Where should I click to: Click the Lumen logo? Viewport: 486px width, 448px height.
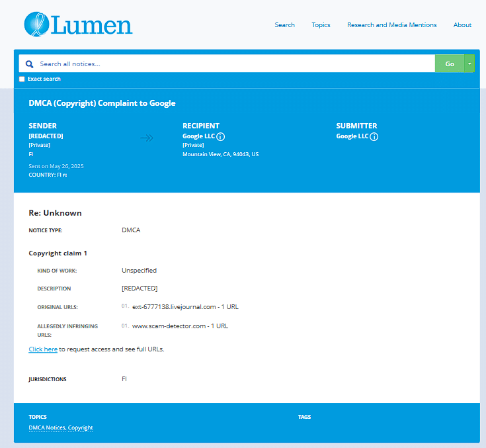click(x=78, y=24)
